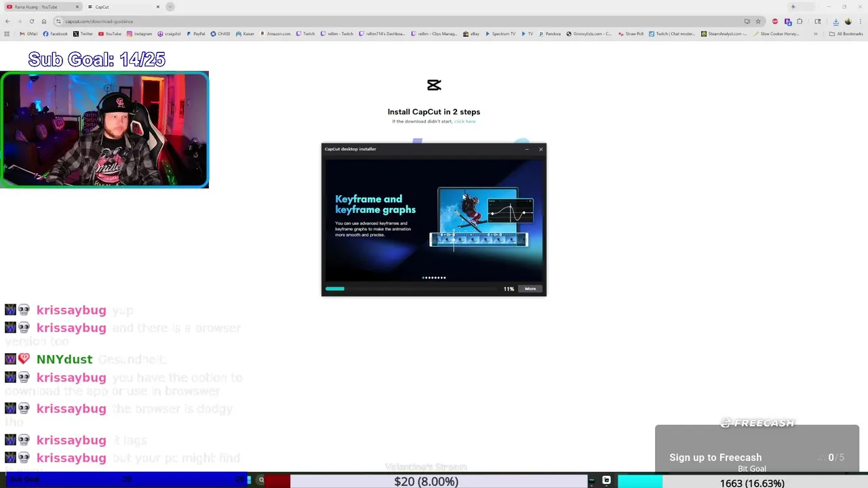
Task: Go forward in browser history
Action: tap(19, 21)
